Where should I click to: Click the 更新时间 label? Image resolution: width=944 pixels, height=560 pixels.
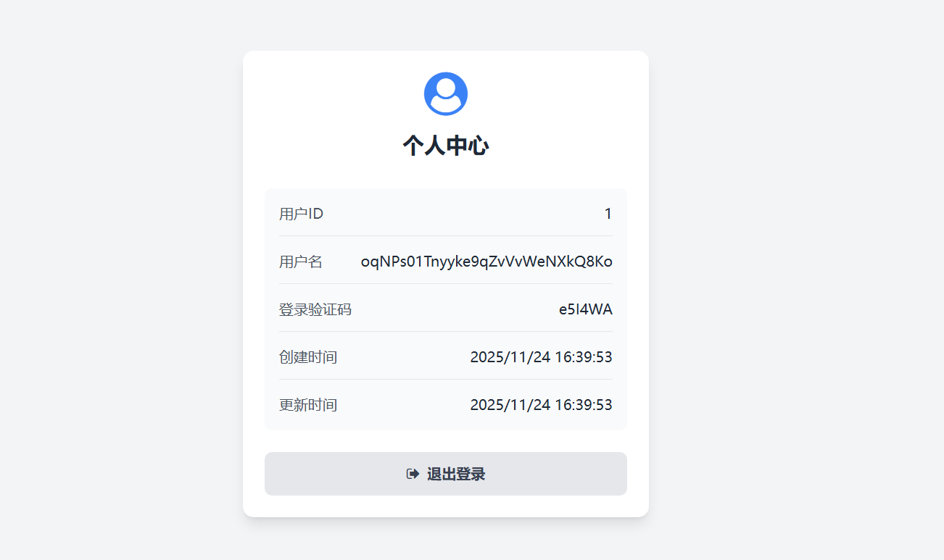pos(308,405)
